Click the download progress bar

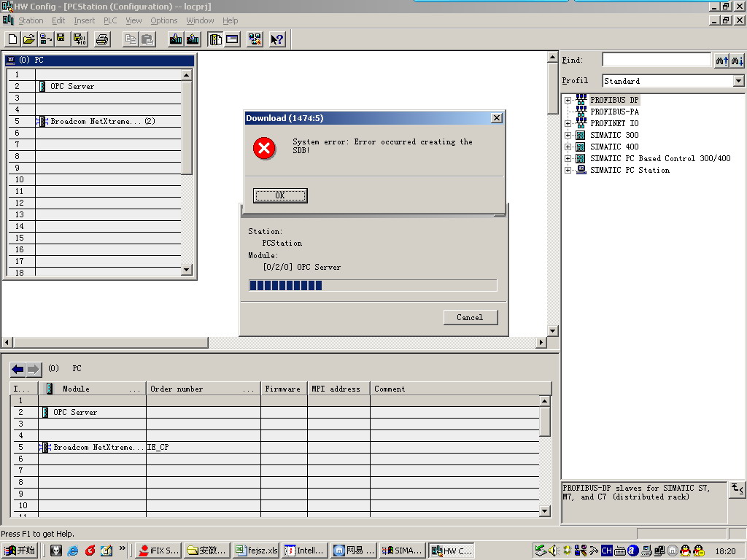click(x=373, y=285)
